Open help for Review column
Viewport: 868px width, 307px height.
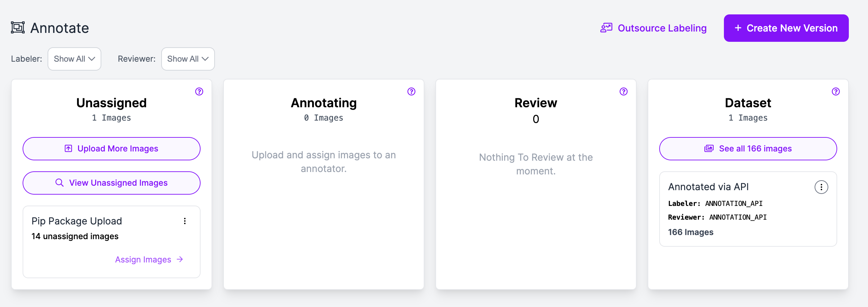pos(624,91)
